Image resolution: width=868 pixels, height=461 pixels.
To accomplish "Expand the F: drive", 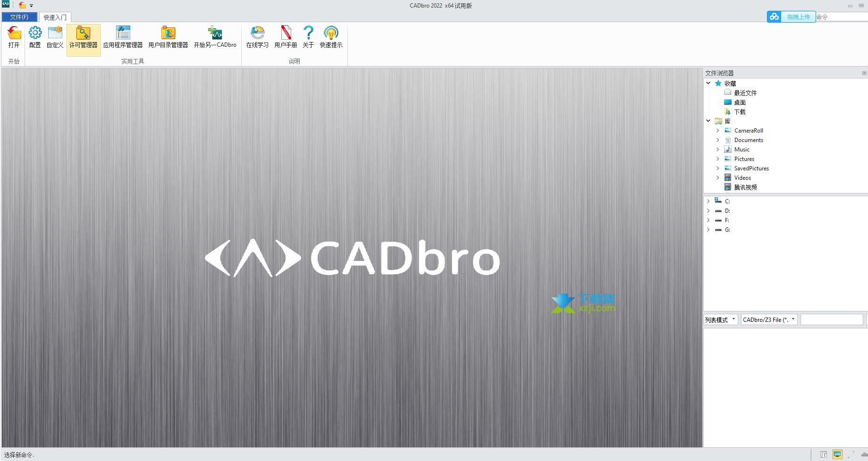I will point(708,220).
